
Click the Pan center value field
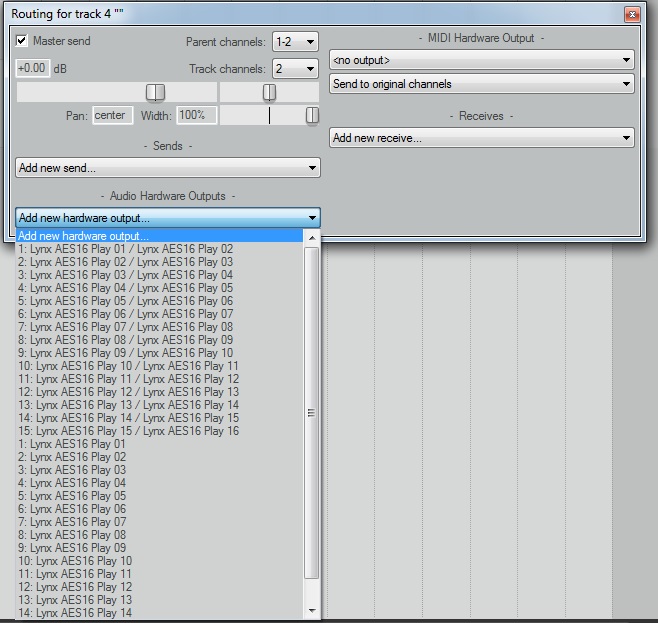(x=112, y=115)
